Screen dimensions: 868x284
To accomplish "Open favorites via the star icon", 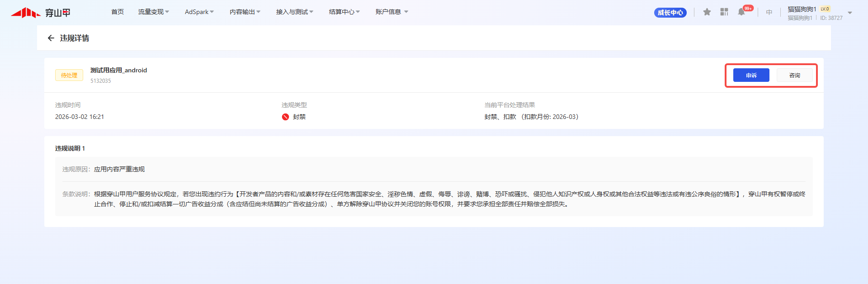I will point(707,12).
